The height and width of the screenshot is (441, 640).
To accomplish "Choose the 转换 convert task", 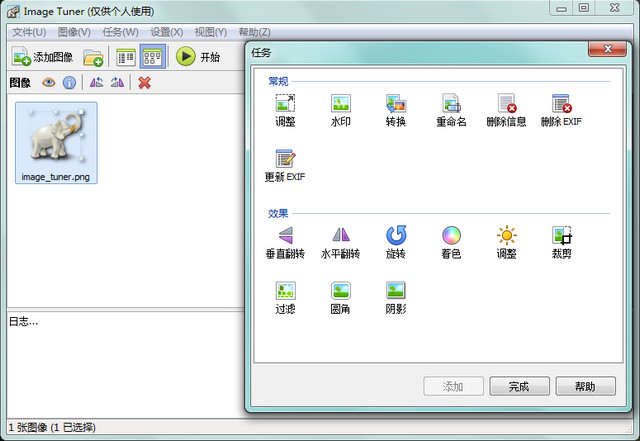I will pos(396,111).
